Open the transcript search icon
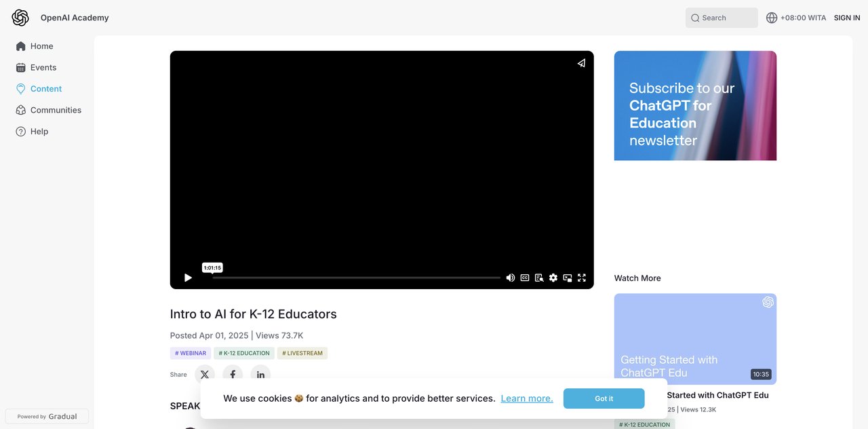 (539, 278)
